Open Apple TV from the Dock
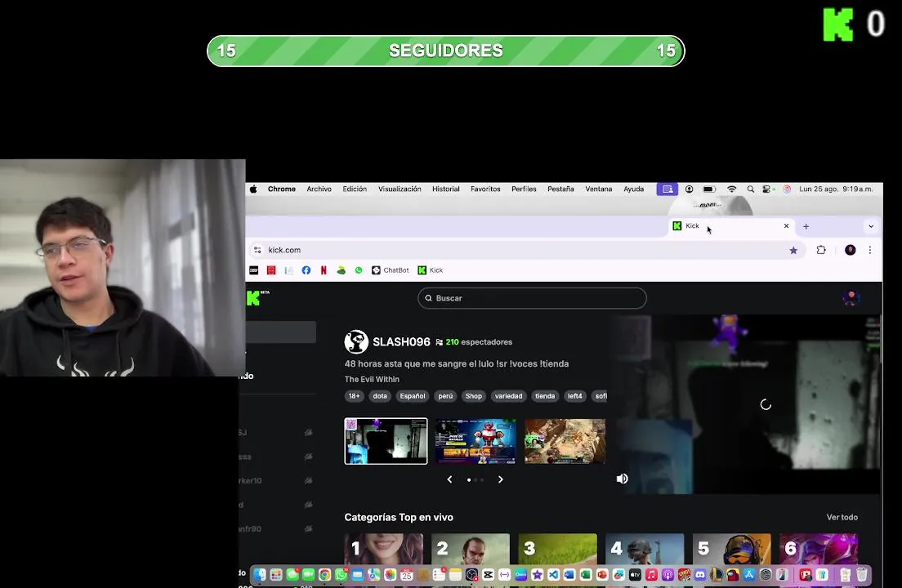Viewport: 902px width, 588px height. (635, 575)
